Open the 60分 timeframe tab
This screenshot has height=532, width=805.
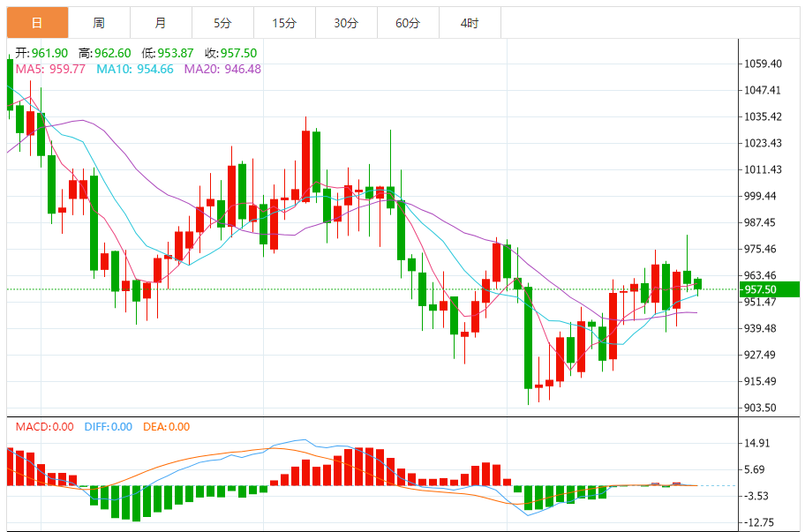pyautogui.click(x=408, y=23)
